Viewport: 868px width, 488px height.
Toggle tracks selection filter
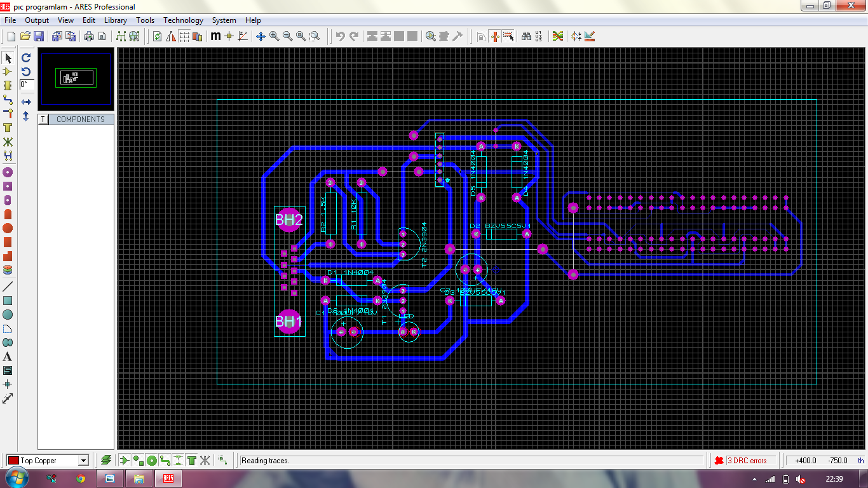[x=165, y=460]
